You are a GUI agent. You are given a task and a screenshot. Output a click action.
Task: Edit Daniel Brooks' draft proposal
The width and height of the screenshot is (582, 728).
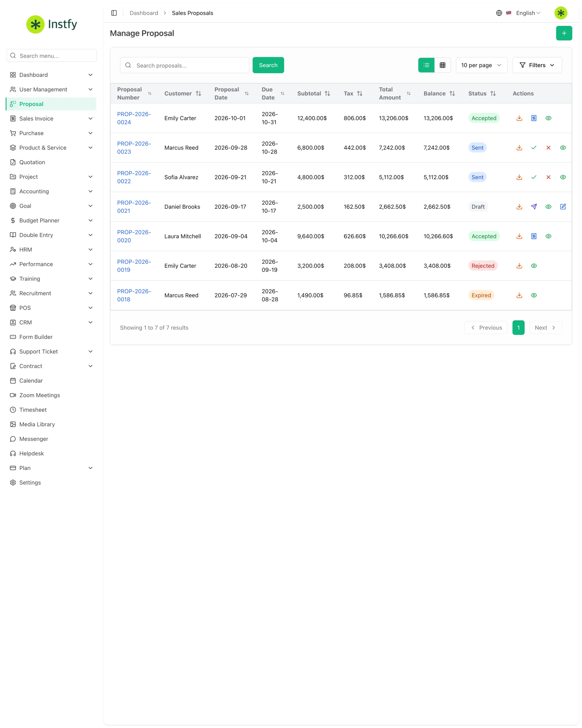point(563,207)
